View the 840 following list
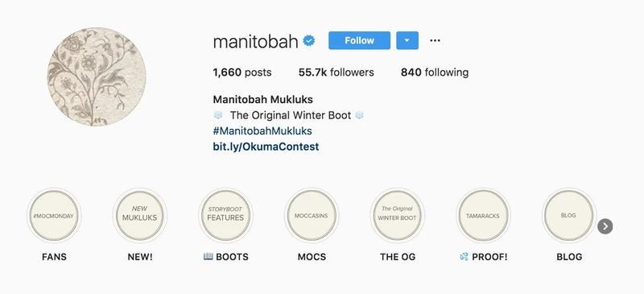 pyautogui.click(x=435, y=72)
